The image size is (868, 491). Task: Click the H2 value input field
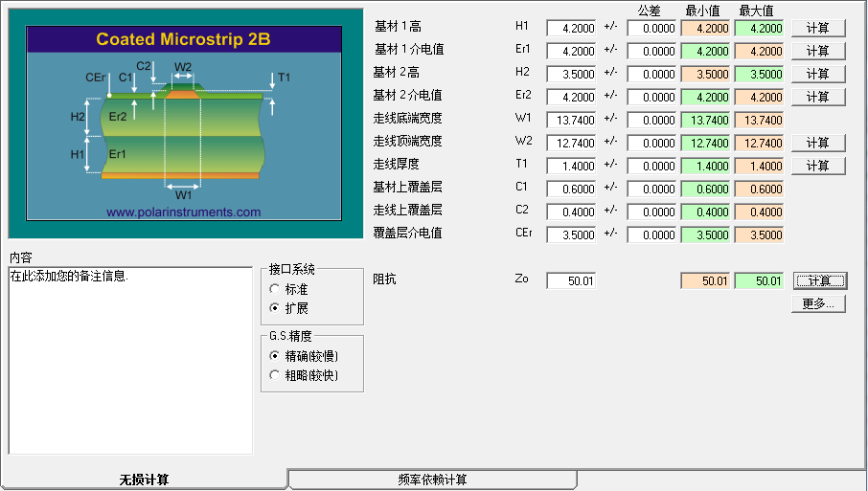(571, 74)
